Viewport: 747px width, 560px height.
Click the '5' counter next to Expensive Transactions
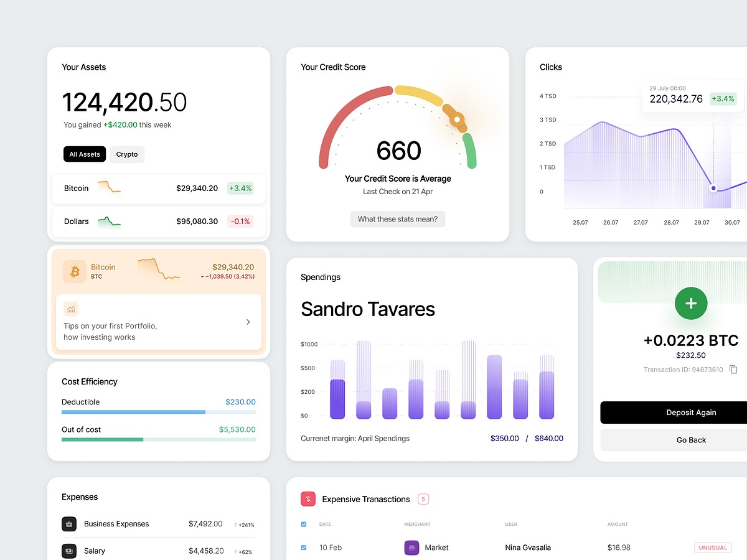[x=423, y=499]
